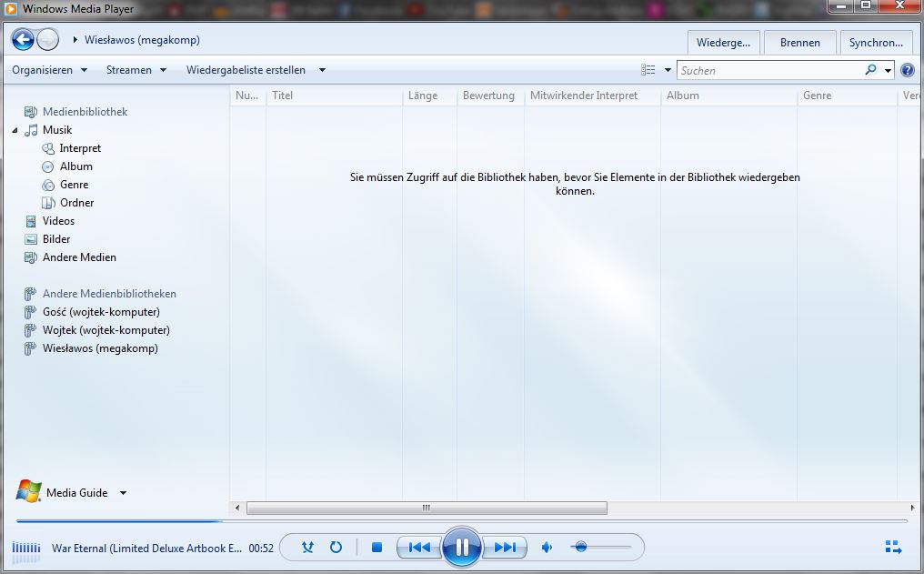Open the Organisieren dropdown menu

(49, 70)
